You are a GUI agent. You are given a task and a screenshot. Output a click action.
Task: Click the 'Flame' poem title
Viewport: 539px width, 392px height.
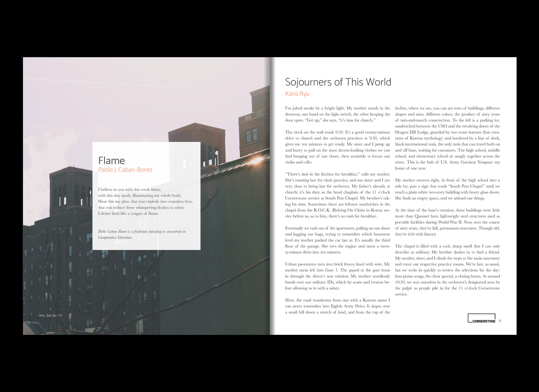111,161
